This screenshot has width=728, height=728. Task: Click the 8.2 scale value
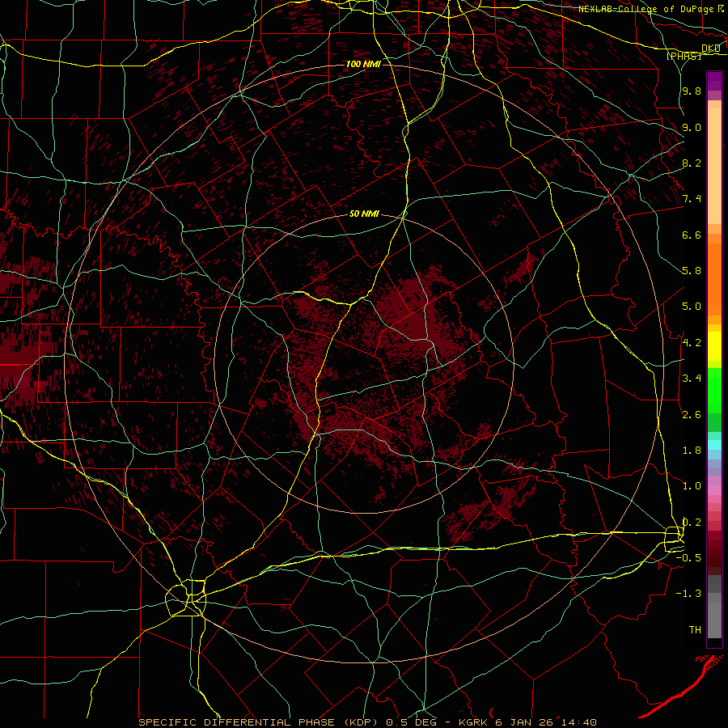click(692, 163)
